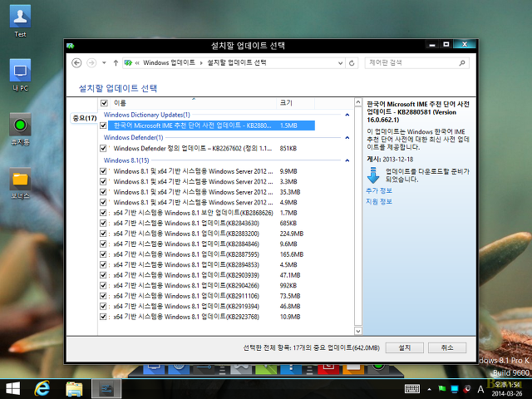Go up one level with up arrow
532x399 pixels.
(116, 63)
